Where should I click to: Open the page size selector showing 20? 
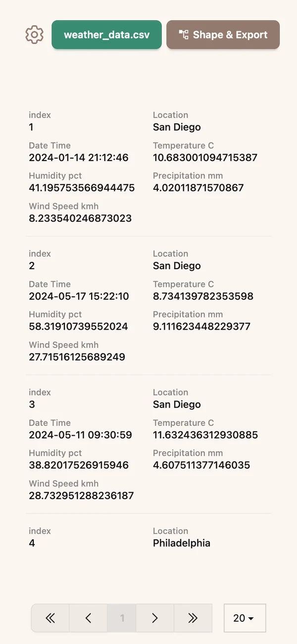[245, 618]
